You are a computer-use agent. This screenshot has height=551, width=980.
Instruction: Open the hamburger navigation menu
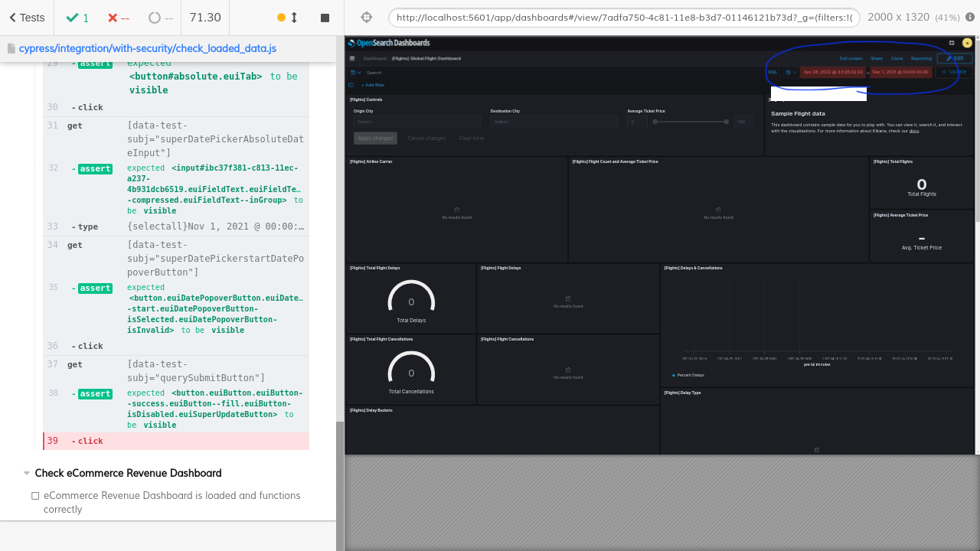pyautogui.click(x=351, y=58)
